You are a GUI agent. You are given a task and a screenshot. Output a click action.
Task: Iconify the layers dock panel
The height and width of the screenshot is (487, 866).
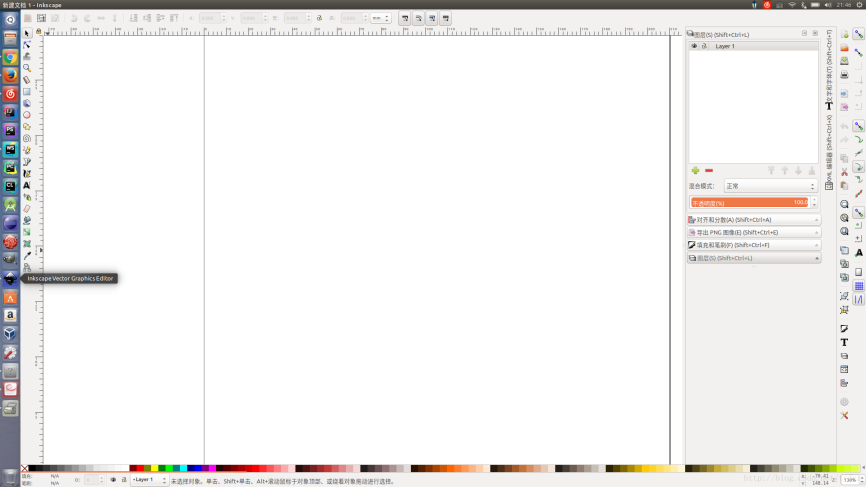(x=804, y=34)
